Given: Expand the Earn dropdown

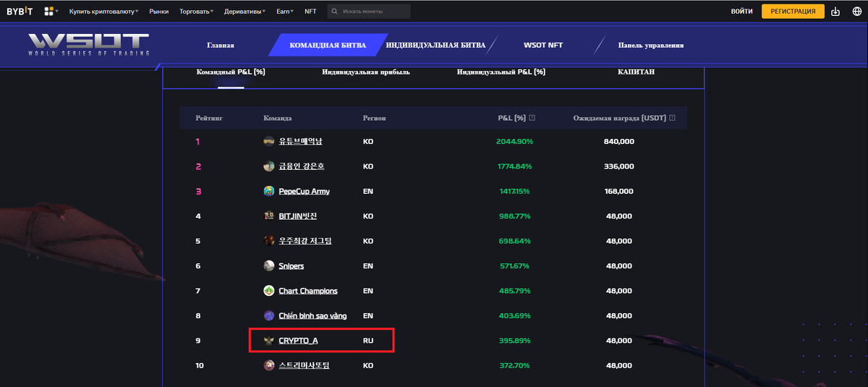Looking at the screenshot, I should pyautogui.click(x=285, y=12).
